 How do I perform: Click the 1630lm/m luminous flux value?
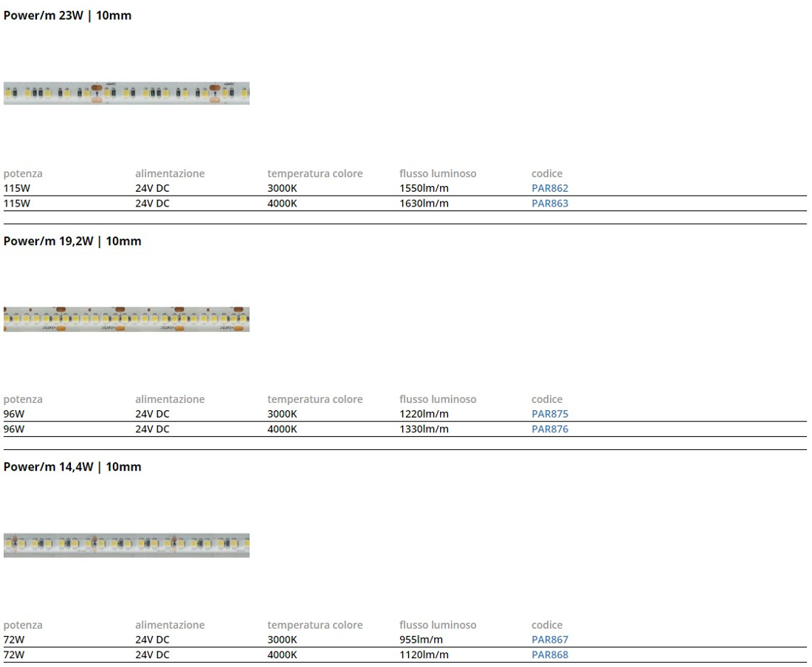pos(424,203)
